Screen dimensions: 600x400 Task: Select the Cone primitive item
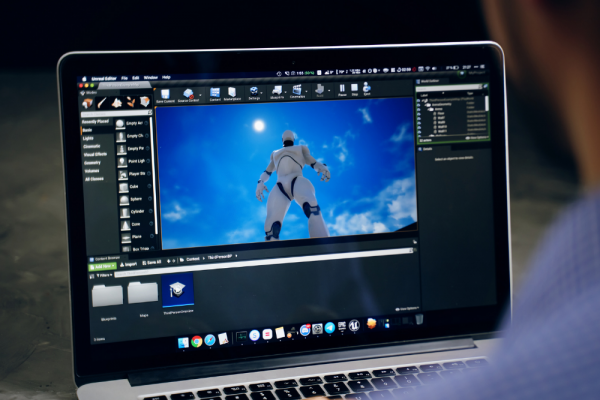coord(137,225)
